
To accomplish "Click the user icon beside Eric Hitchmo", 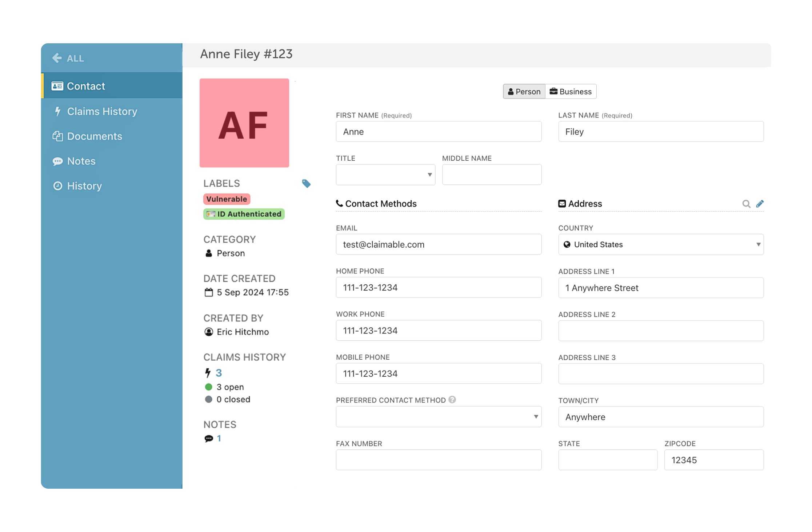I will click(x=208, y=332).
